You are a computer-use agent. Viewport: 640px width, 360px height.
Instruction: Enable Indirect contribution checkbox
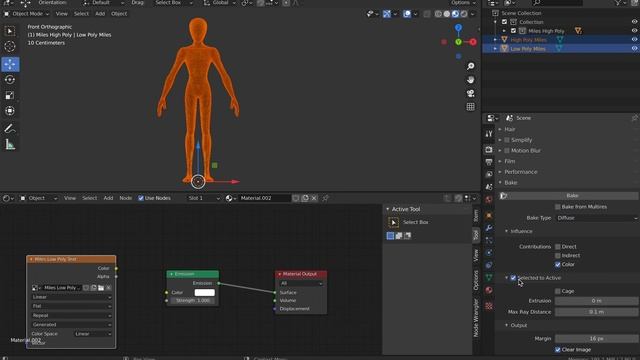pos(558,256)
